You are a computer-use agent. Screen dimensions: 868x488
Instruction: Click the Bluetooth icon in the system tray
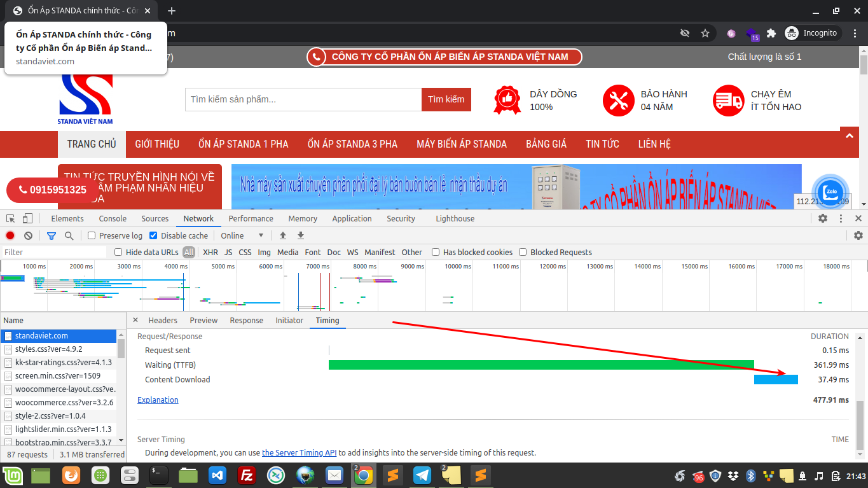coord(750,476)
